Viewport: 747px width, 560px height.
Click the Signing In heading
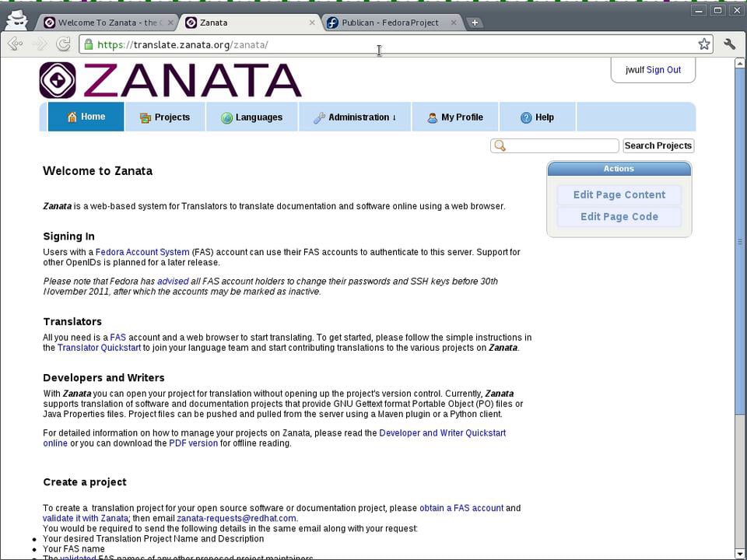pos(68,236)
